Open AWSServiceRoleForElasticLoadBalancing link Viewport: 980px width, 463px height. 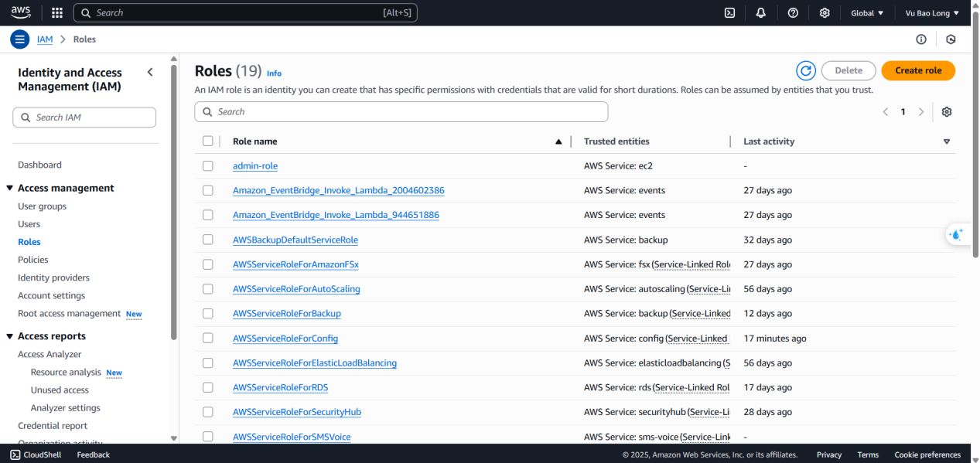coord(315,363)
